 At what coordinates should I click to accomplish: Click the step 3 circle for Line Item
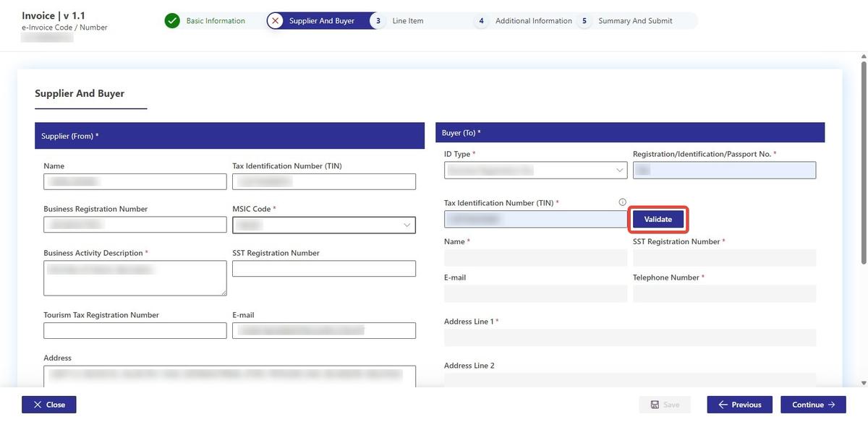pos(378,21)
